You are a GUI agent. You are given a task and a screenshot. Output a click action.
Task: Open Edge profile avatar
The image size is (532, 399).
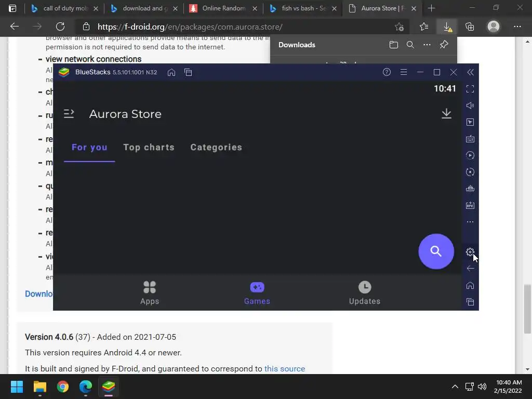(494, 26)
